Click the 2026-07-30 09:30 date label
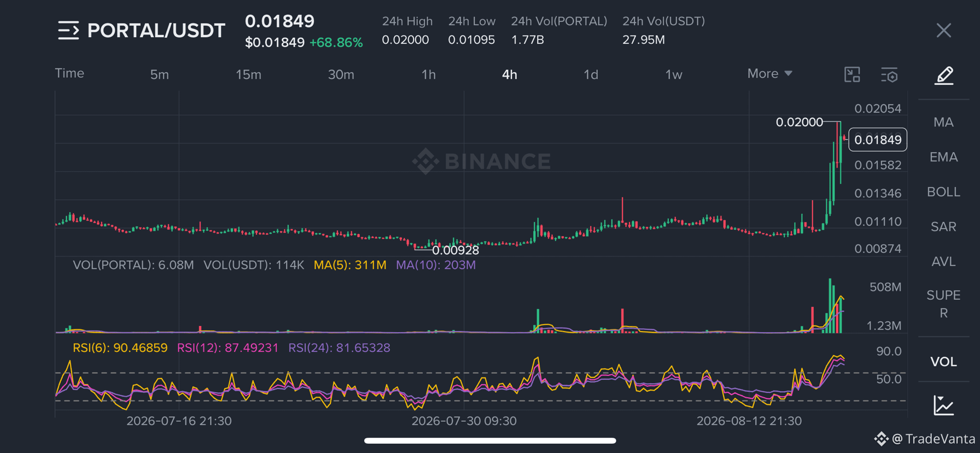Viewport: 980px width, 453px height. pyautogui.click(x=464, y=421)
